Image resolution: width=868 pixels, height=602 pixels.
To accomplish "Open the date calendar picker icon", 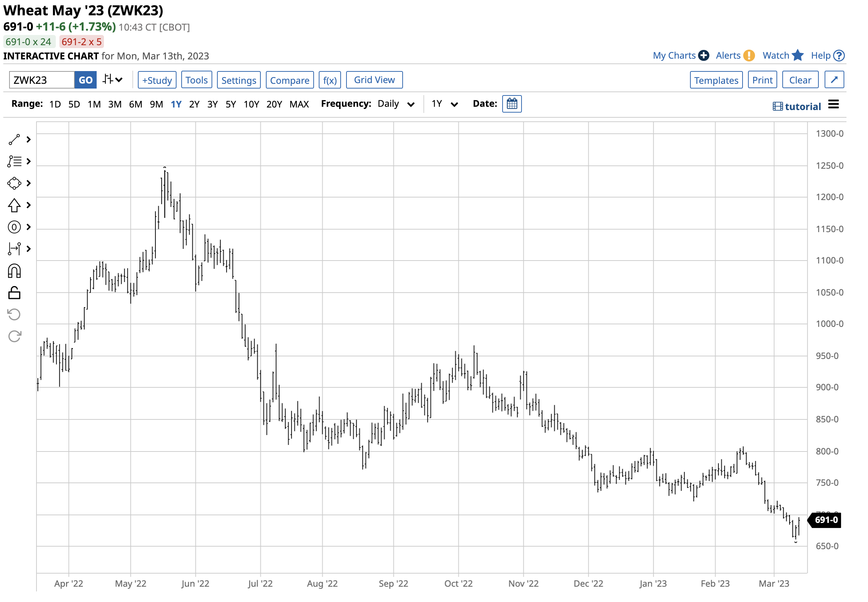I will (x=512, y=104).
